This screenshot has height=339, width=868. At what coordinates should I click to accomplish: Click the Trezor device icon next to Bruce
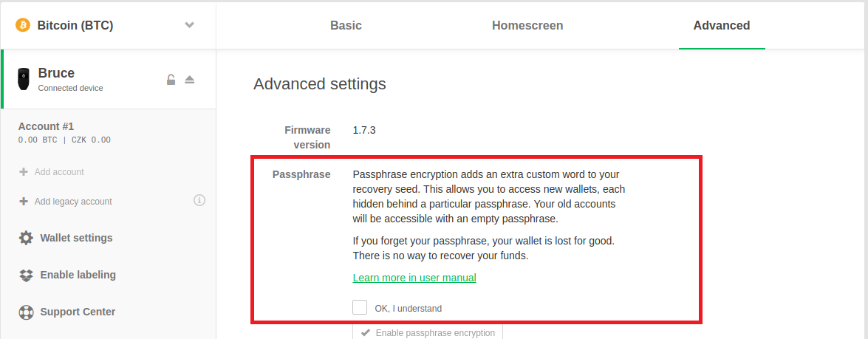coord(23,79)
